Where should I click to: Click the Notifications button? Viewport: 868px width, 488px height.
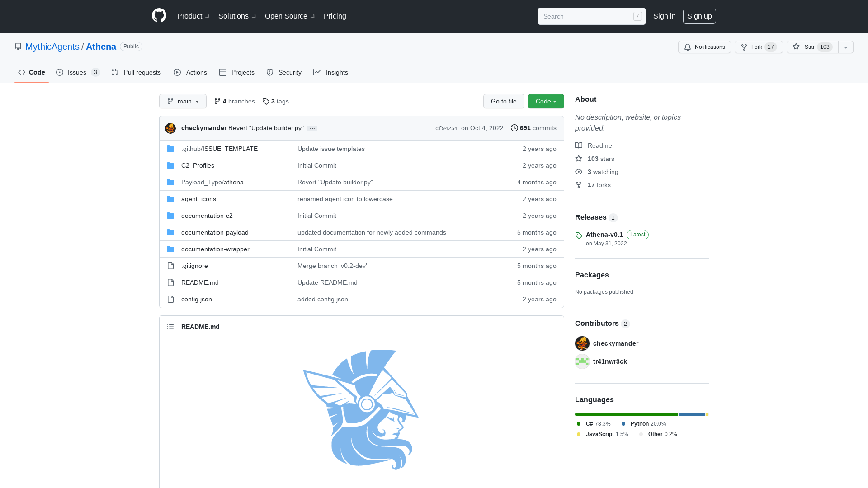coord(704,47)
